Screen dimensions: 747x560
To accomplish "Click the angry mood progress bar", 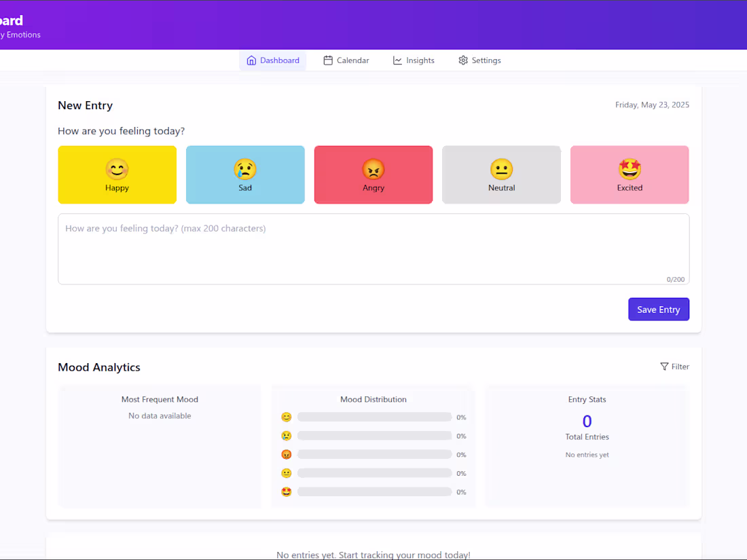I will point(374,454).
